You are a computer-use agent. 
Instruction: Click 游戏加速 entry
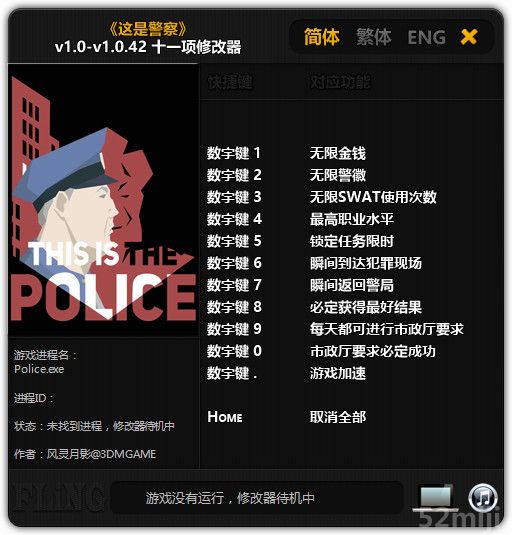pos(338,373)
